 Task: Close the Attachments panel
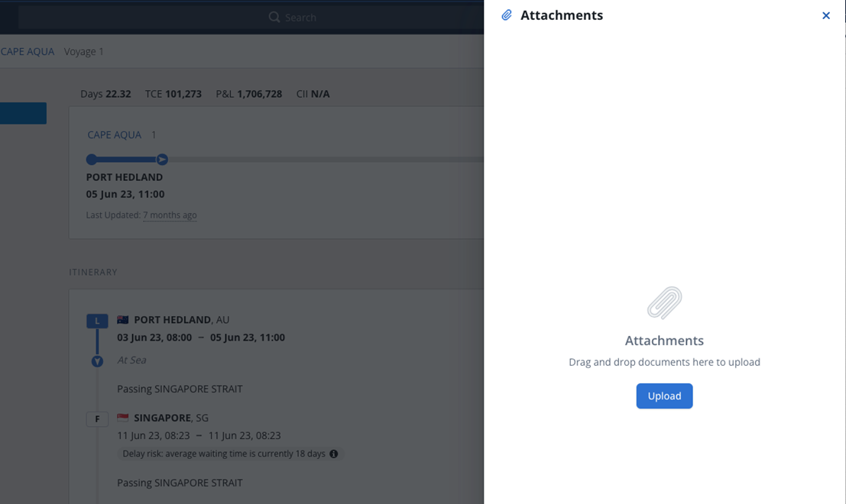coord(826,15)
